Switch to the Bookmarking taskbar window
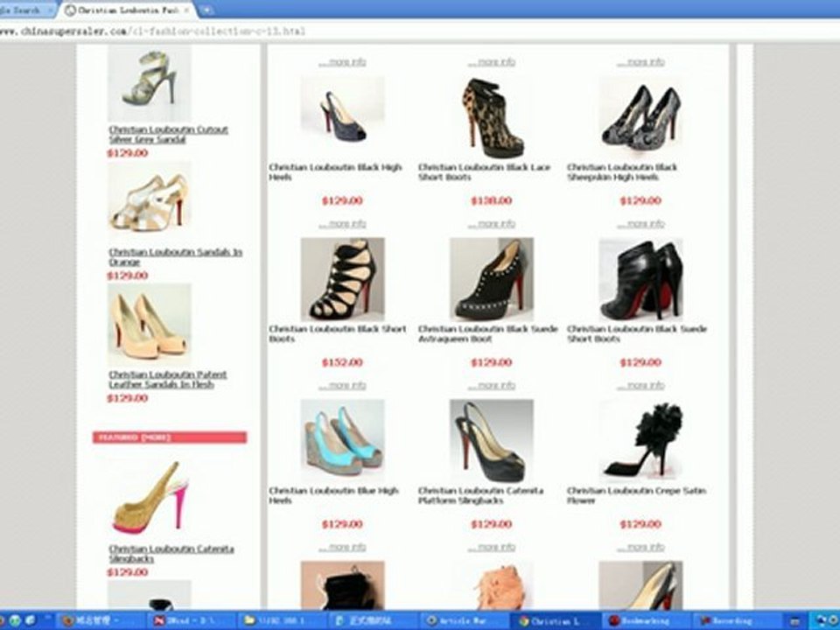The height and width of the screenshot is (630, 840). [646, 621]
